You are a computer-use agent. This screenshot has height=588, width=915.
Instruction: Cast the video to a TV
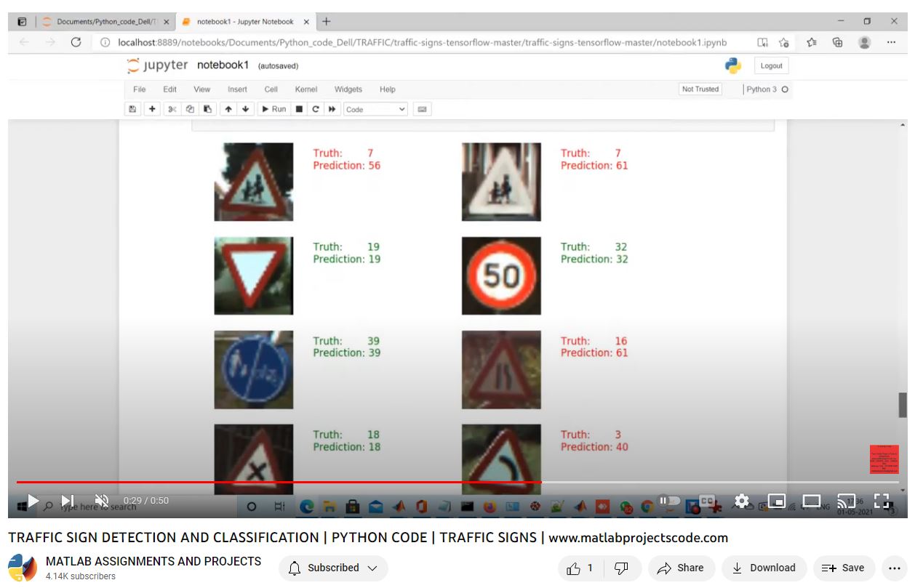[x=846, y=501]
